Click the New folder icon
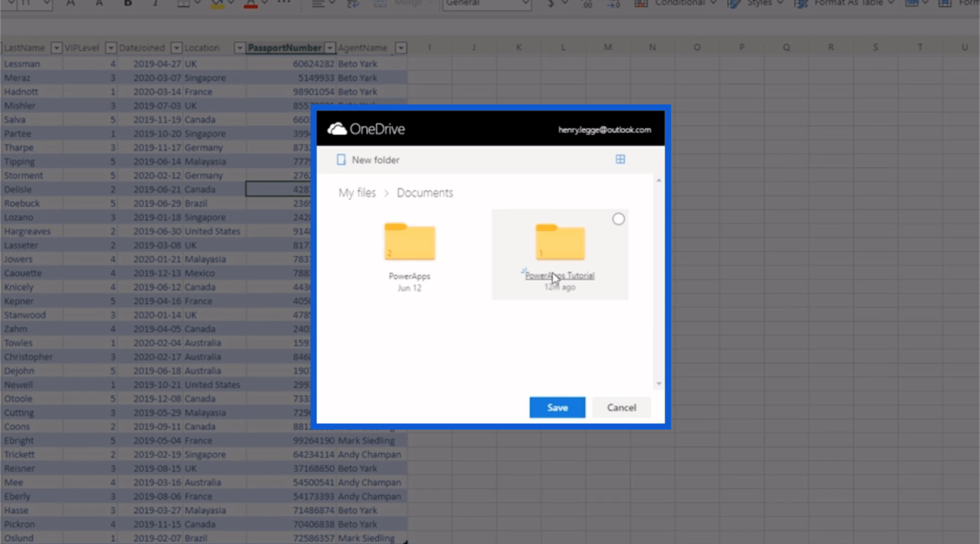The image size is (980, 544). point(341,160)
